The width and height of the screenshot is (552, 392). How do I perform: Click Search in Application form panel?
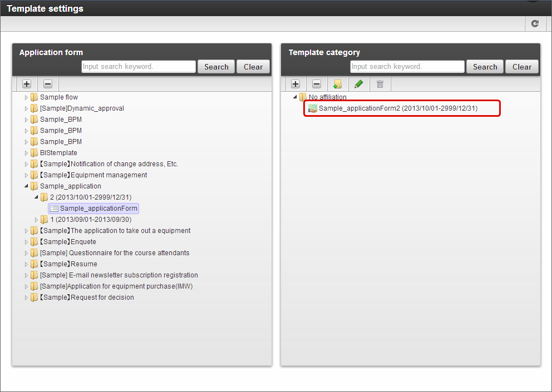point(216,67)
